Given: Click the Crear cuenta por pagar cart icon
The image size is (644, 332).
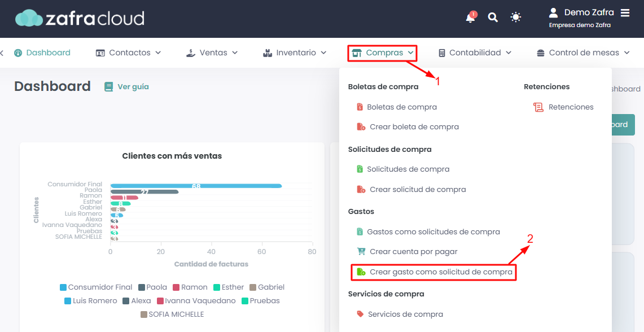Looking at the screenshot, I should pos(361,251).
